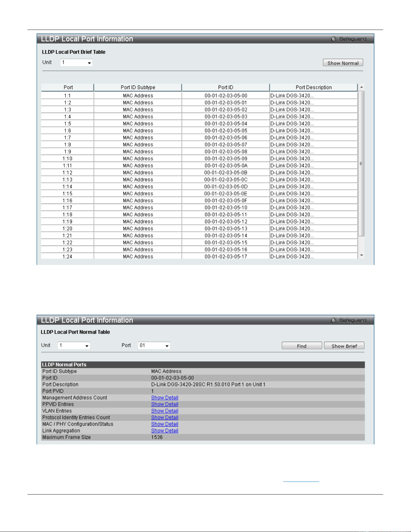Click the Port Description column header
411x532 pixels.
(314, 87)
